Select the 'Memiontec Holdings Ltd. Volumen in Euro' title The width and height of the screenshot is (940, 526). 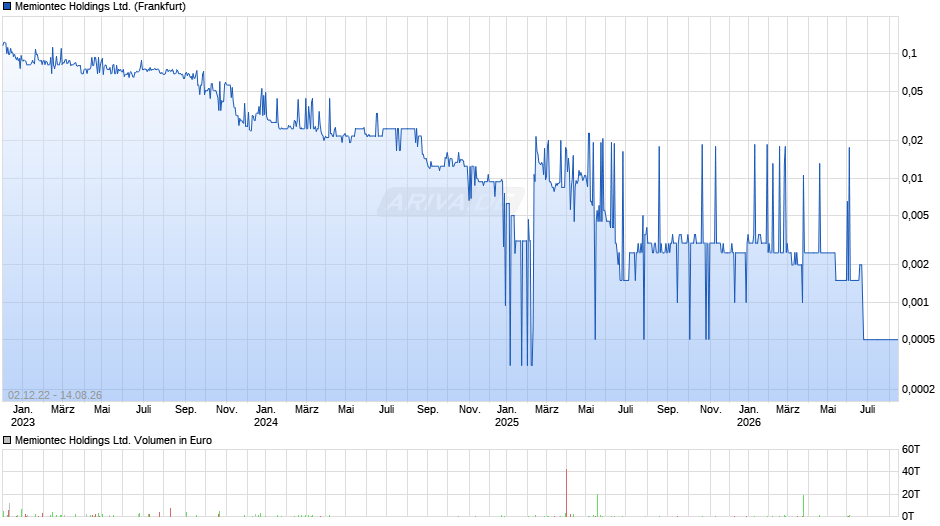[x=113, y=440]
